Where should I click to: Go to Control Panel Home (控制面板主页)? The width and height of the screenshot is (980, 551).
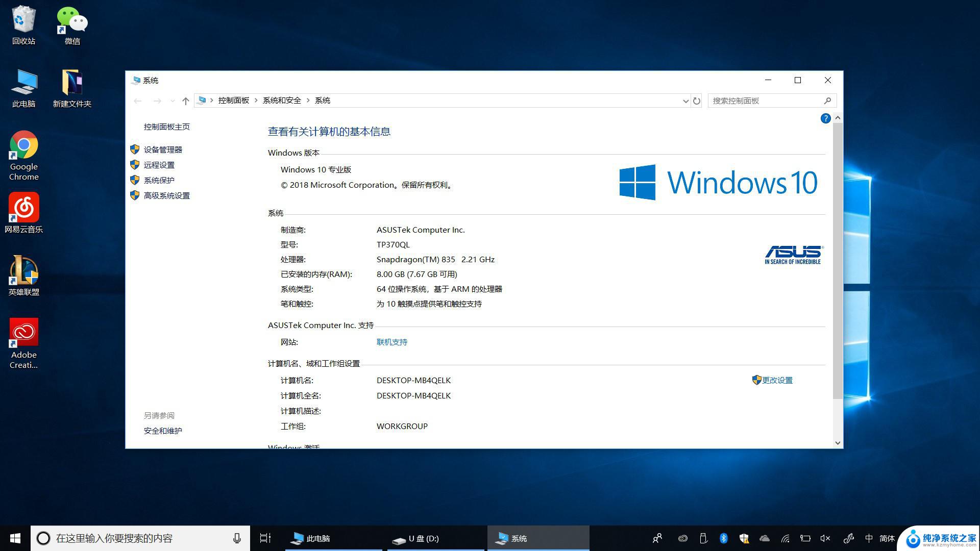point(166,127)
